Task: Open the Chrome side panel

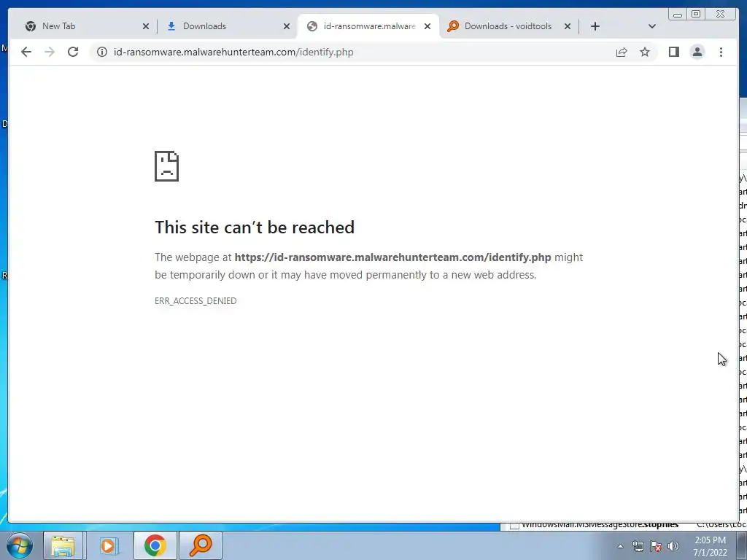Action: (x=673, y=52)
